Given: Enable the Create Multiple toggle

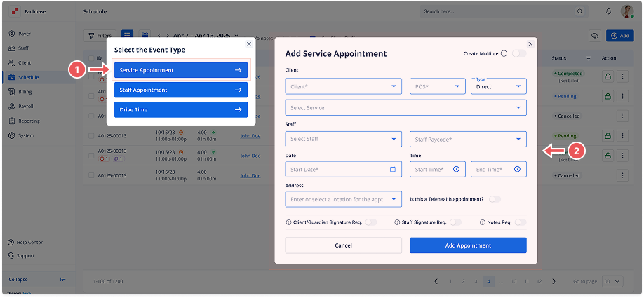Looking at the screenshot, I should click(x=519, y=53).
